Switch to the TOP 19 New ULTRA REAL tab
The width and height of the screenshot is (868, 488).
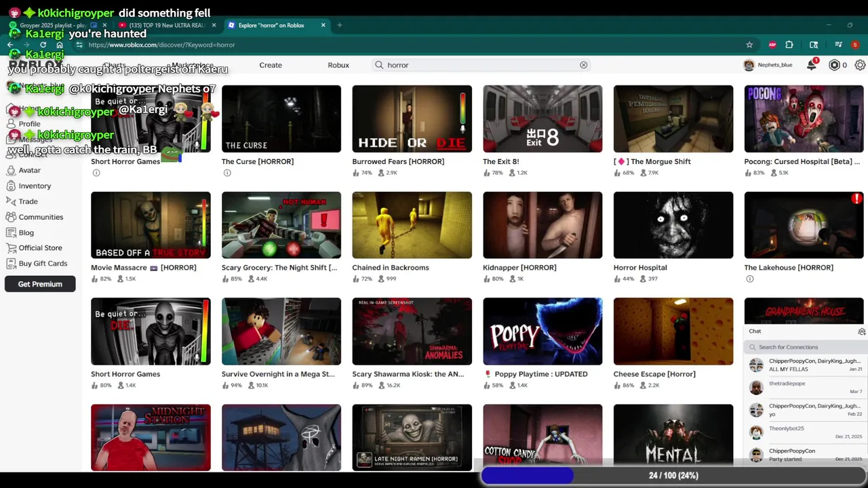(x=167, y=25)
